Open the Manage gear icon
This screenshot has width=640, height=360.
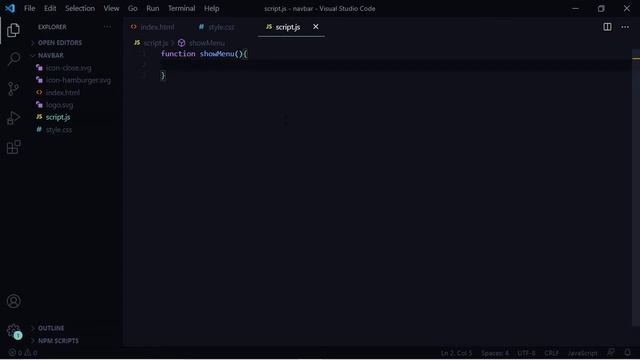[x=13, y=331]
